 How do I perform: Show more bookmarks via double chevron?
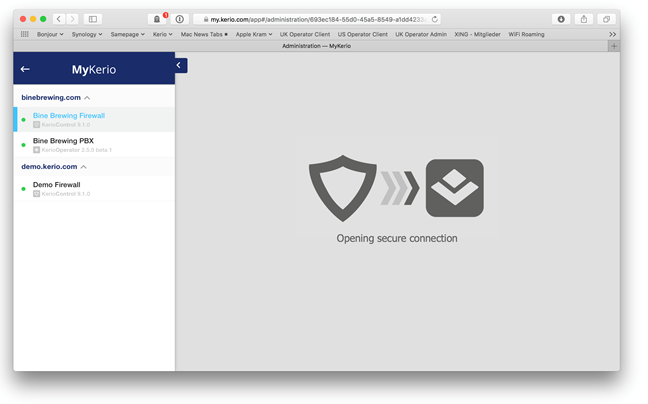coord(612,34)
